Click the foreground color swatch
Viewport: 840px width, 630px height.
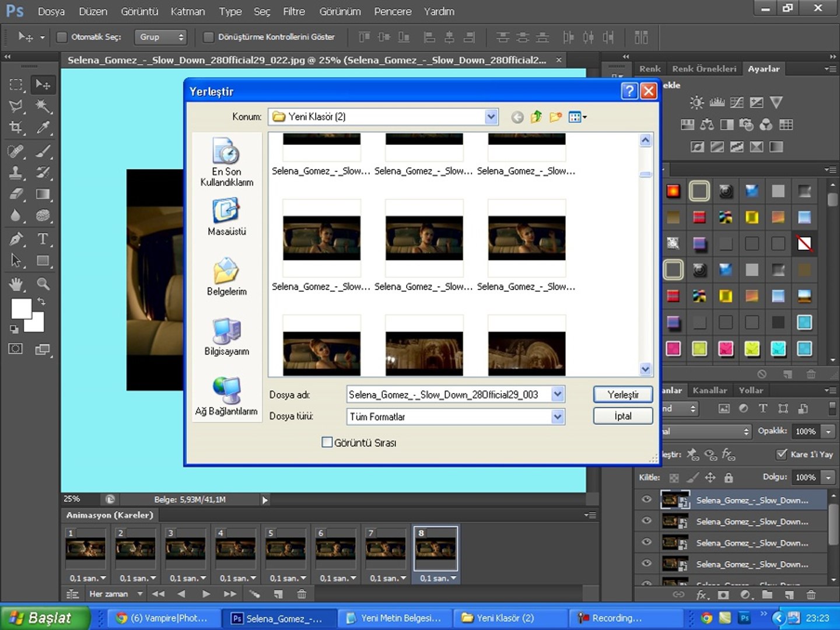click(x=21, y=309)
